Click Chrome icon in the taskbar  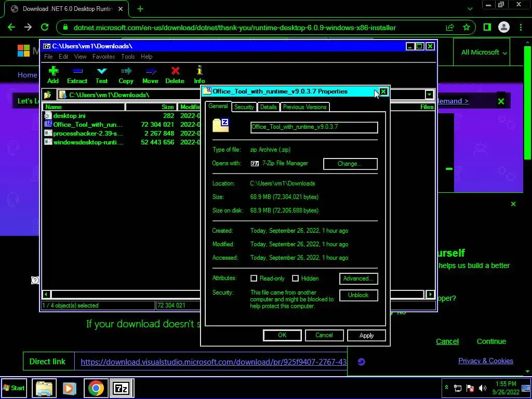pyautogui.click(x=96, y=388)
